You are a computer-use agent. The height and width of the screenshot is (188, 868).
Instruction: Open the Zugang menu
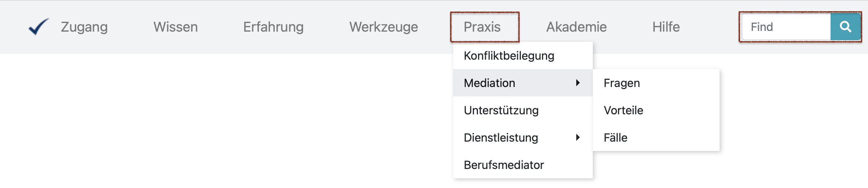pyautogui.click(x=84, y=27)
